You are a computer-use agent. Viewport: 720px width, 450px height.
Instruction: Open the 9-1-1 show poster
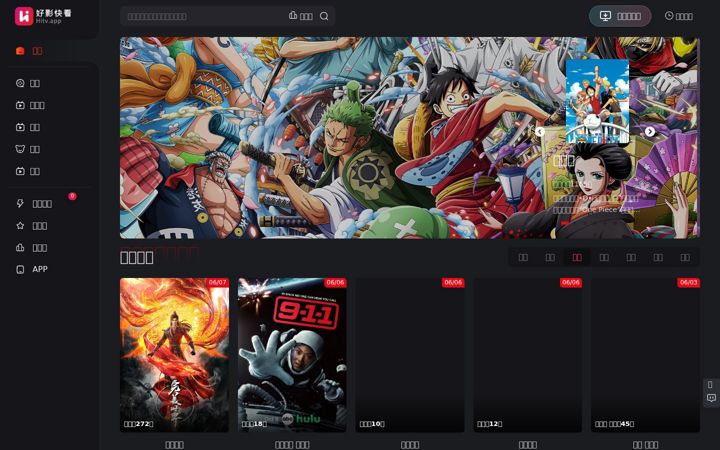click(292, 355)
